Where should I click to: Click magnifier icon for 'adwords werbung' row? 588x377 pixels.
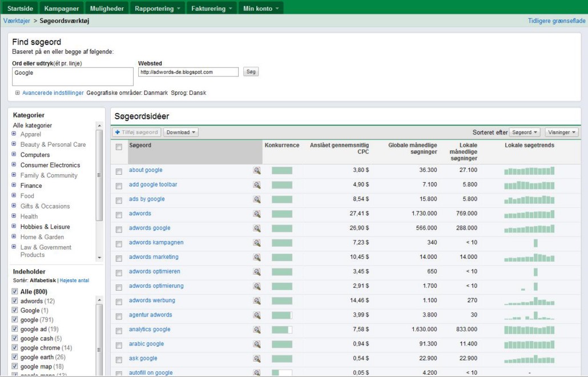pos(257,301)
